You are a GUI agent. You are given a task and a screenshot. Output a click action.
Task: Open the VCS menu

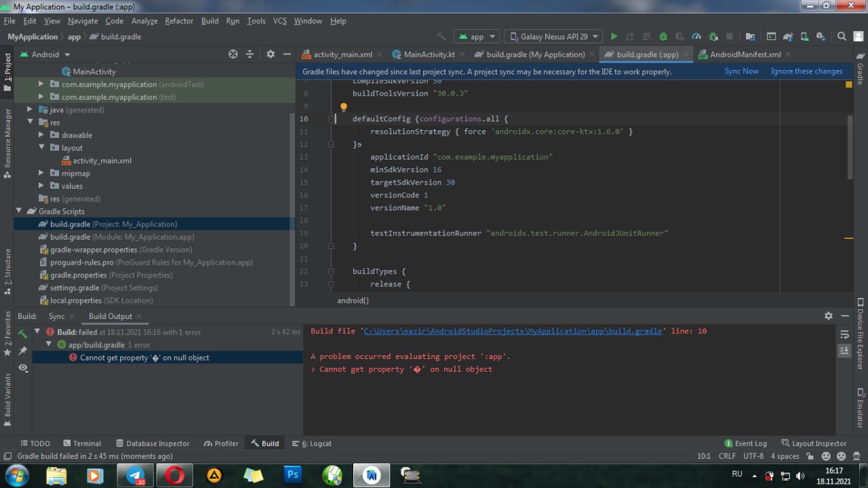280,21
